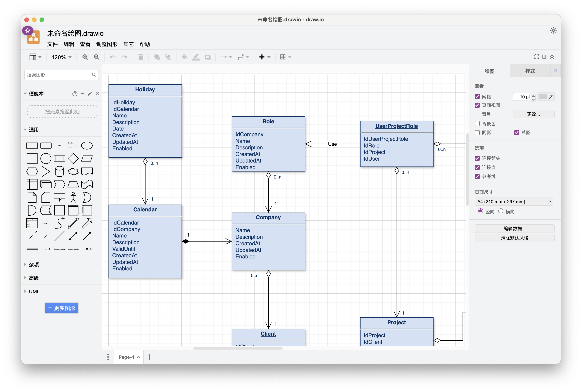Select the cylinder shape in 通用 palette

pos(60,171)
